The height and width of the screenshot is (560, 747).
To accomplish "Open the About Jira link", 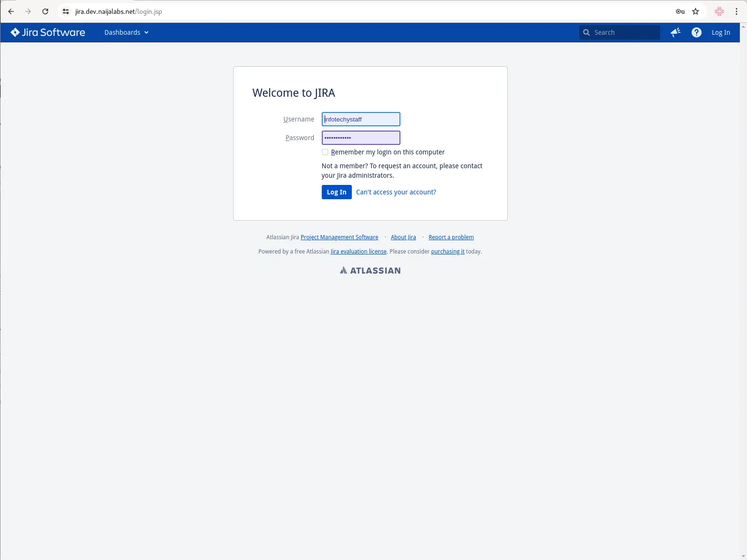I will point(403,237).
